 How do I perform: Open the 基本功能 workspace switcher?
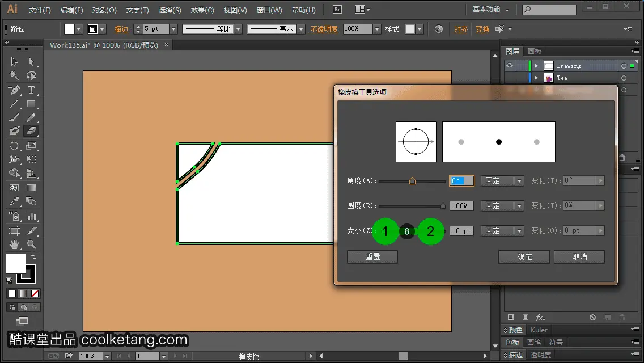point(490,9)
